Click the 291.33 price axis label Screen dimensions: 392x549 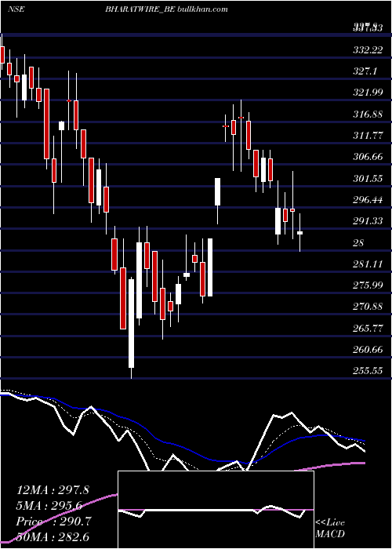click(368, 221)
